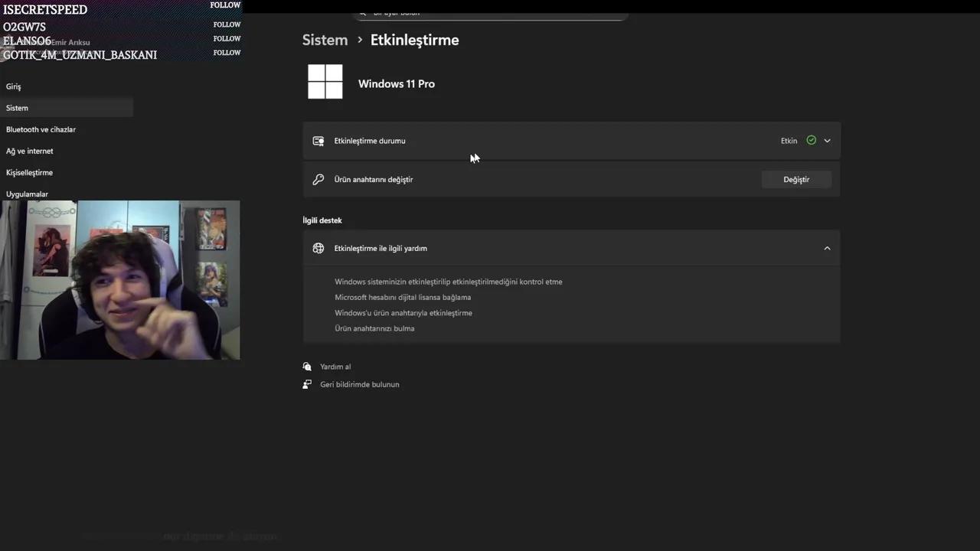Click the activation status icon
The height and width of the screenshot is (551, 980).
coord(318,141)
